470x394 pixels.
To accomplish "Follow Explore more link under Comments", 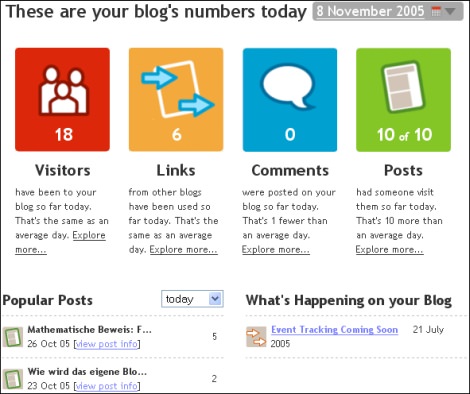I will 276,249.
